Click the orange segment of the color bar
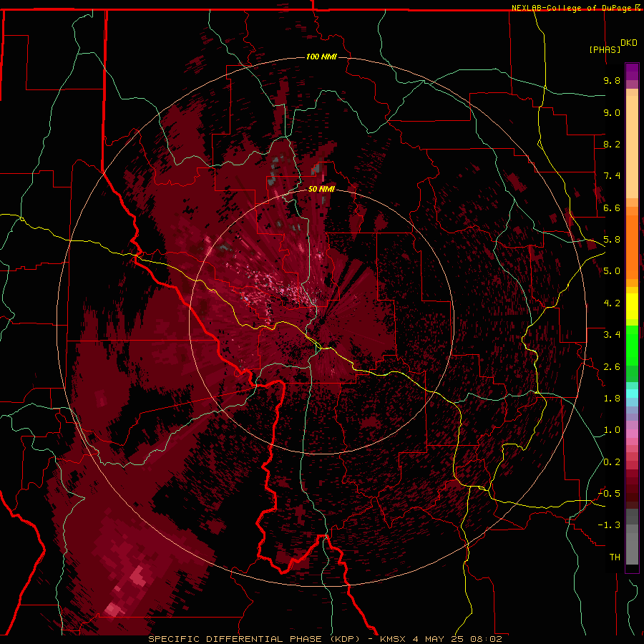Image resolution: width=644 pixels, height=644 pixels. coord(632,247)
